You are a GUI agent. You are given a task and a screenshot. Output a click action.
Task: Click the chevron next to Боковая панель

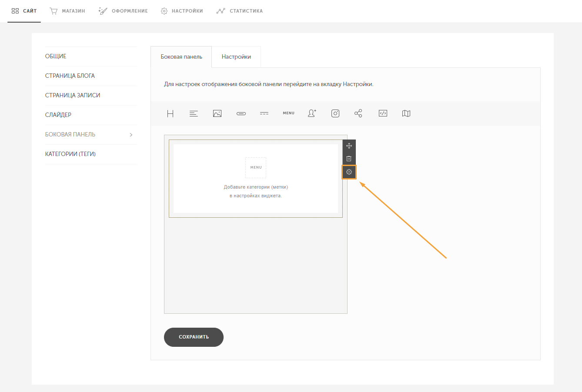click(x=131, y=135)
